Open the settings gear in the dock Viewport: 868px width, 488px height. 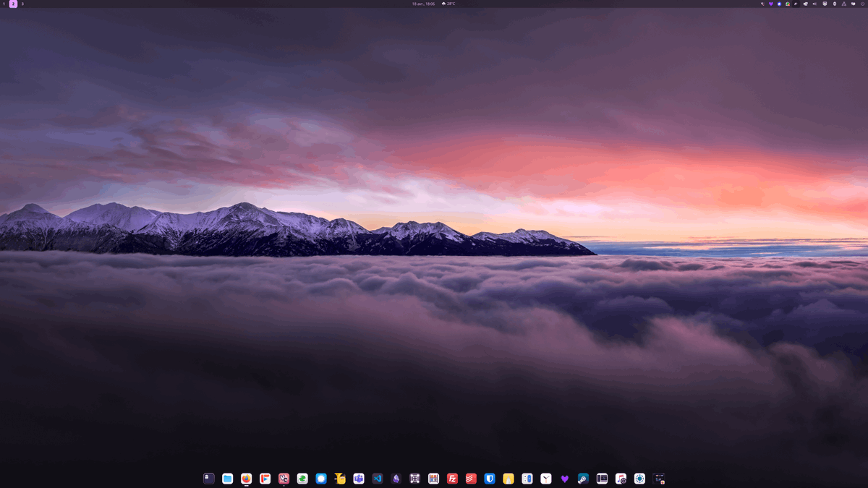click(x=641, y=478)
